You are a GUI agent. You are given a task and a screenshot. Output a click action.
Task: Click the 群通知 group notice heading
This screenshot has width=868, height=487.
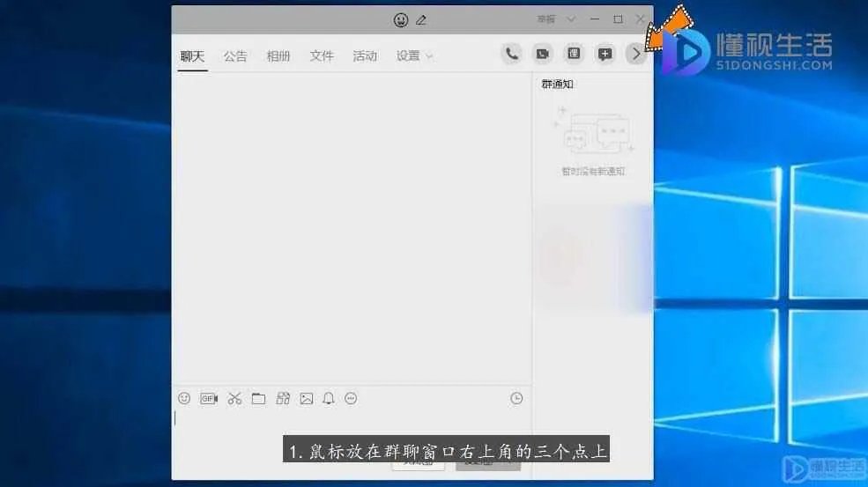coord(558,85)
